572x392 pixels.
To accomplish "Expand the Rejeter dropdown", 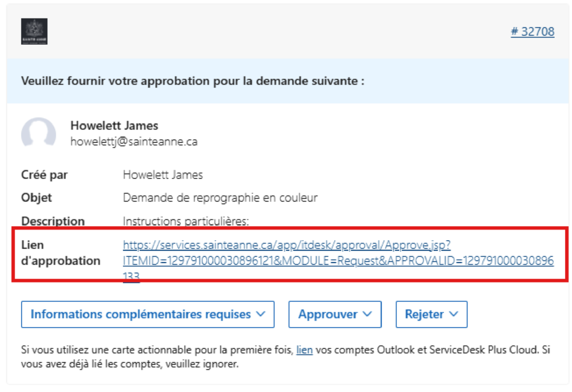I will pyautogui.click(x=431, y=314).
